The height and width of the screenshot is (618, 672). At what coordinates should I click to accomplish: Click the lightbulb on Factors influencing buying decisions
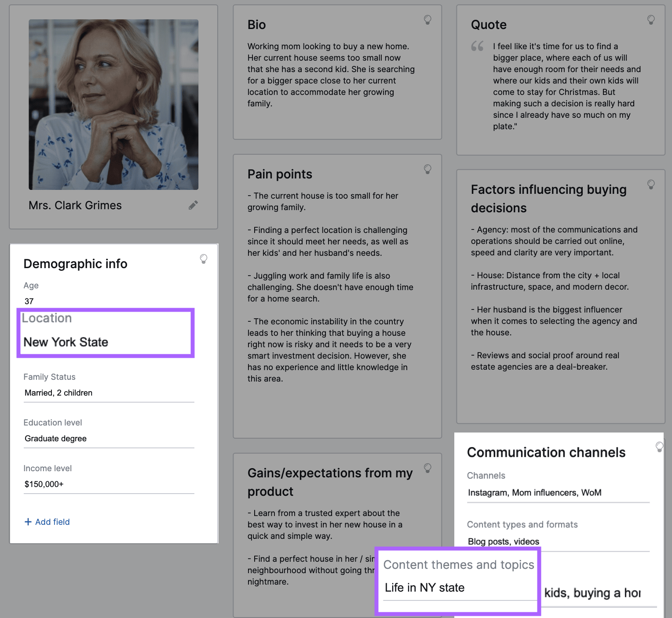(x=650, y=185)
